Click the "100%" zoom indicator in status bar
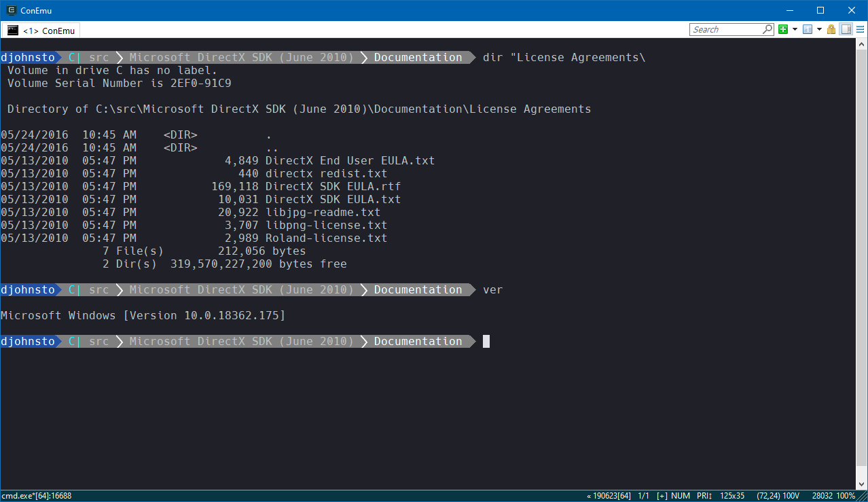Viewport: 868px width, 502px height. pos(846,496)
